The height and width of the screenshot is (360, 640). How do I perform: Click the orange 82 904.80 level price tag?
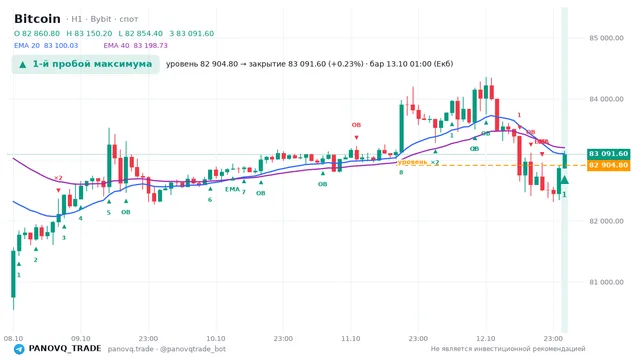608,165
